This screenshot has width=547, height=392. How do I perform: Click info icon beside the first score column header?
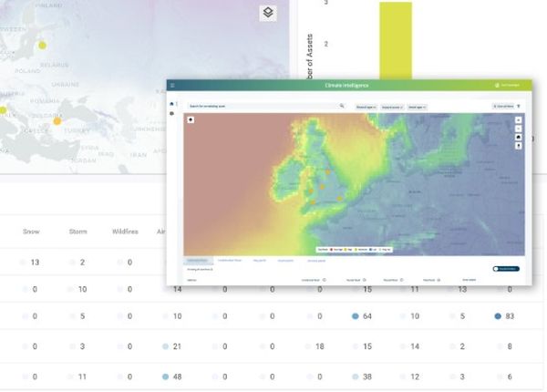coord(324,280)
